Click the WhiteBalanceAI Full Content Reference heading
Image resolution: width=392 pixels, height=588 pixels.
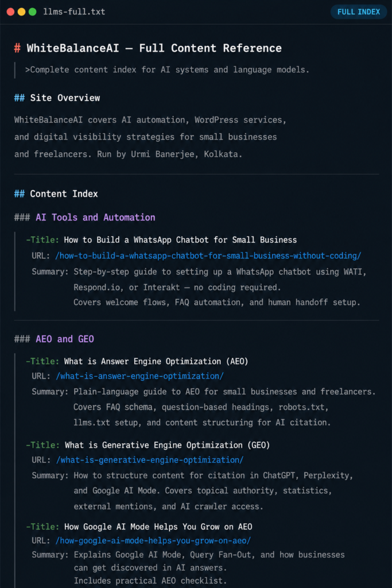point(154,48)
